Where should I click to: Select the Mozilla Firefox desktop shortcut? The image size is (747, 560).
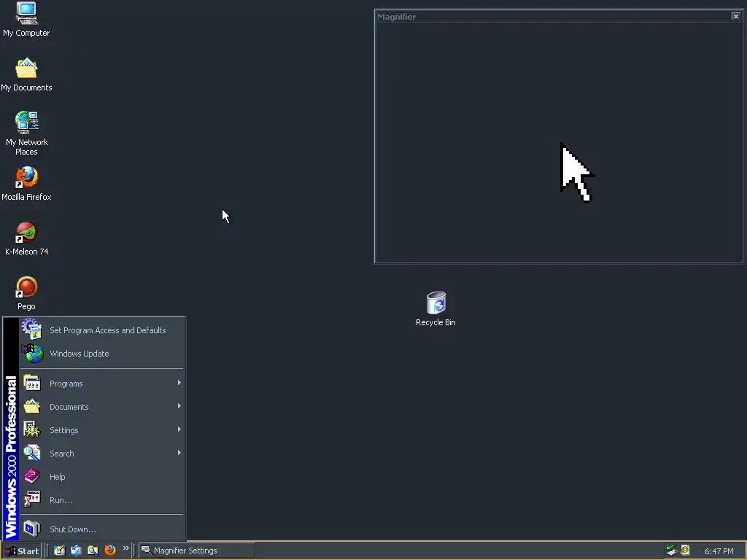coord(26,184)
